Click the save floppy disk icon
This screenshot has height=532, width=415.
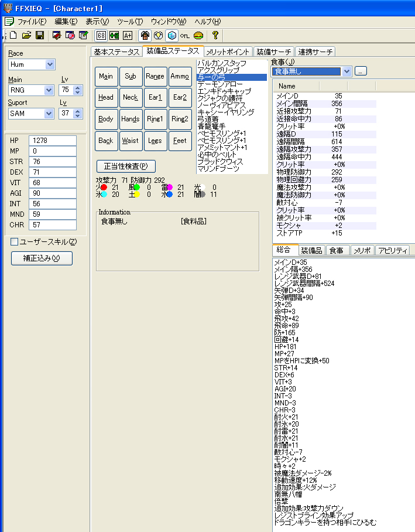click(x=40, y=36)
